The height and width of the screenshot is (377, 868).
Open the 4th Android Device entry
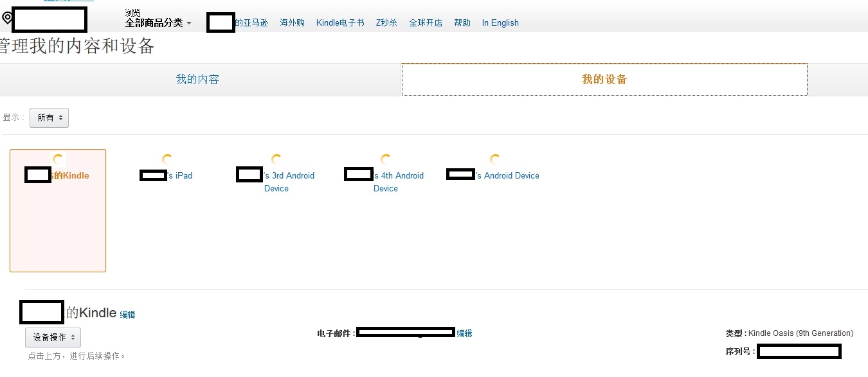384,182
